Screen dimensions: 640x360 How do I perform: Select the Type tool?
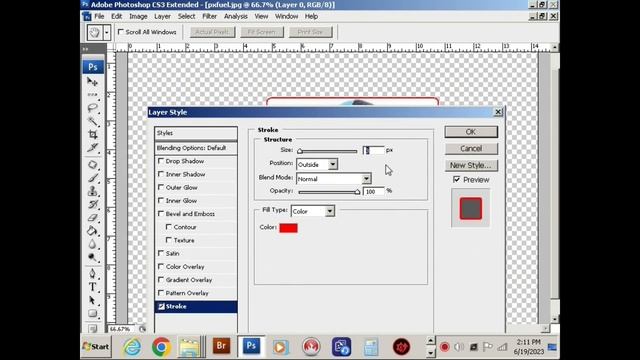[93, 287]
